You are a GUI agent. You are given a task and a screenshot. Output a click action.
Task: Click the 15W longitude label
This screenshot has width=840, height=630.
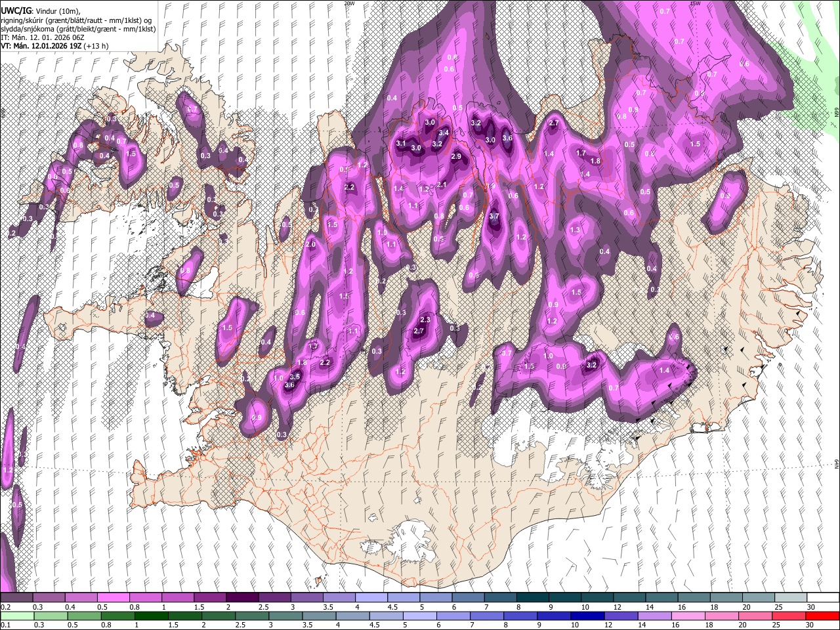pyautogui.click(x=695, y=3)
